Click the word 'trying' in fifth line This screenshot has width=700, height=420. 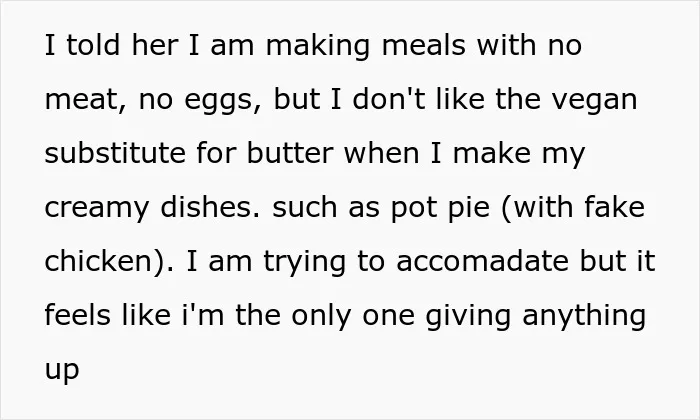[x=304, y=262]
